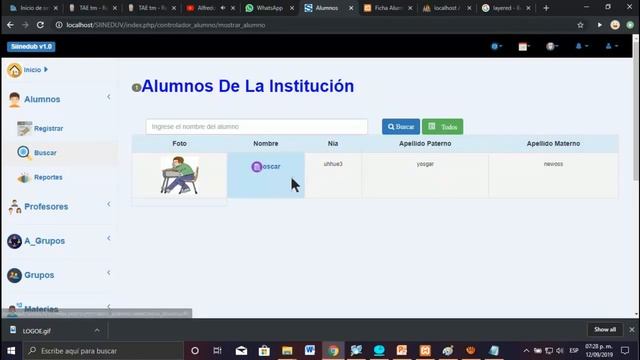Open LOGOE.gif download options chevron
Viewport: 640px width, 360px height.
pyautogui.click(x=97, y=331)
